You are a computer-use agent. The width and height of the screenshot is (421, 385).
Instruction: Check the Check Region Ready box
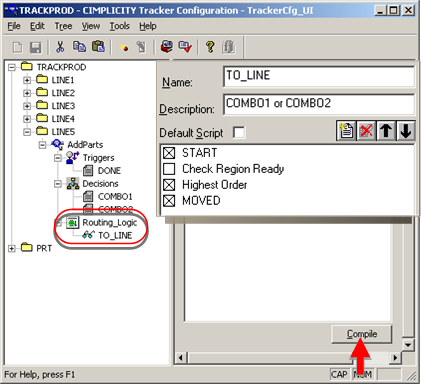point(169,169)
